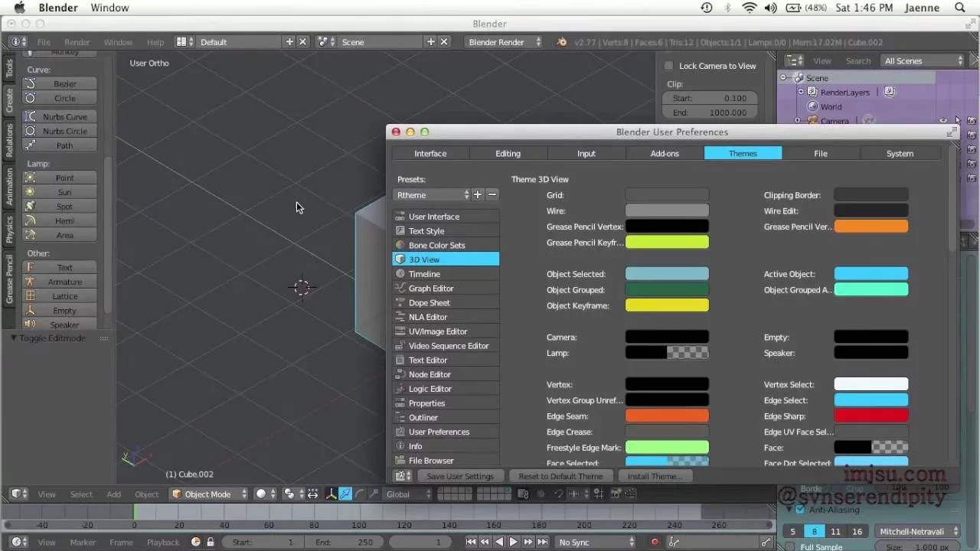Screen dimensions: 980x551
Task: Collapse the Toggle Editmode panel
Action: pos(14,338)
